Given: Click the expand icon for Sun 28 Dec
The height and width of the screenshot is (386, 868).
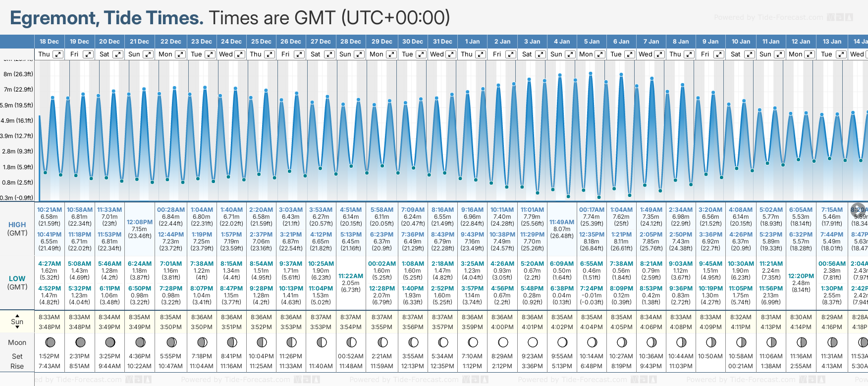Looking at the screenshot, I should tap(360, 54).
